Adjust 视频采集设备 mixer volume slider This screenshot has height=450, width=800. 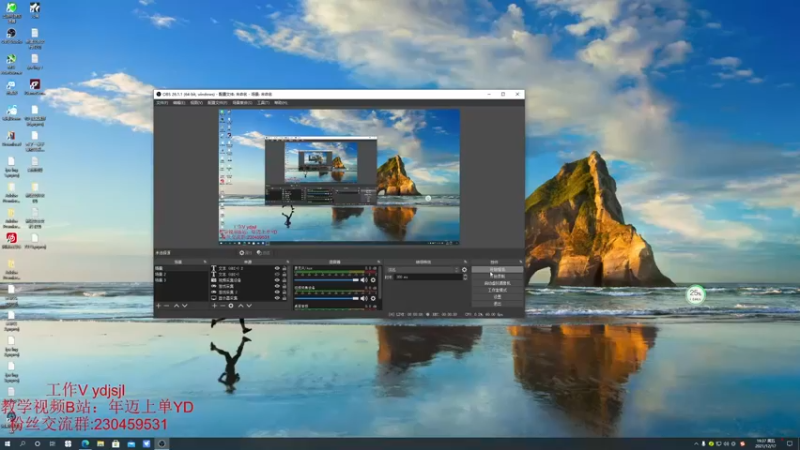pos(327,298)
